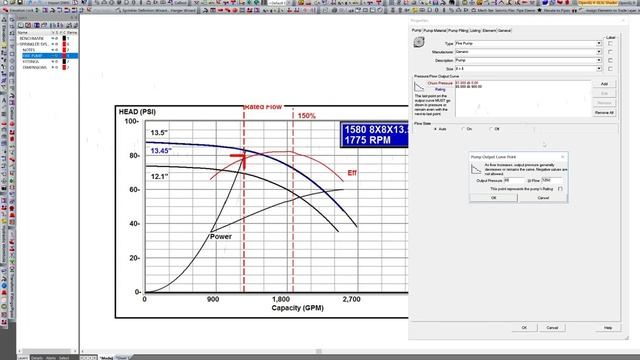Select BENCHMARK layer row
This screenshot has height=360, width=640.
pyautogui.click(x=32, y=38)
